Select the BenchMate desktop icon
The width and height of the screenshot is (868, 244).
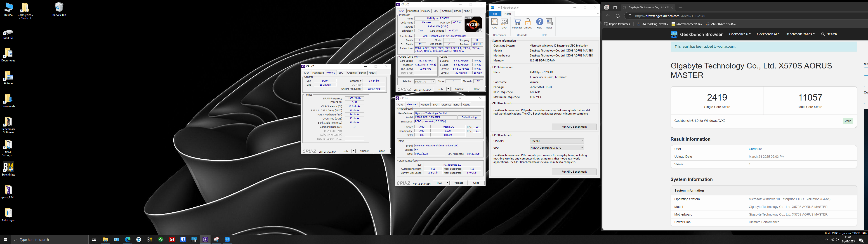(8, 169)
